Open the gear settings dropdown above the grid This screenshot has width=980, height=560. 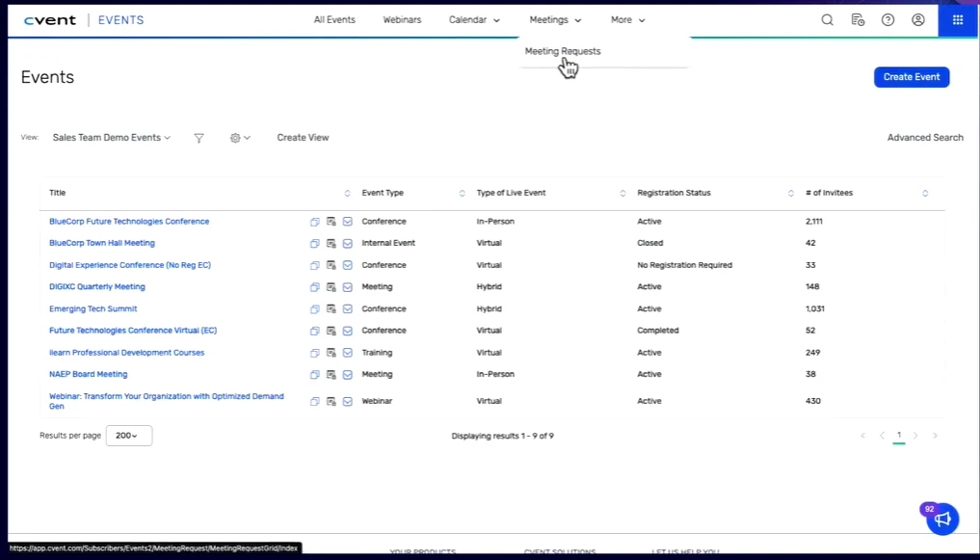[x=239, y=138]
